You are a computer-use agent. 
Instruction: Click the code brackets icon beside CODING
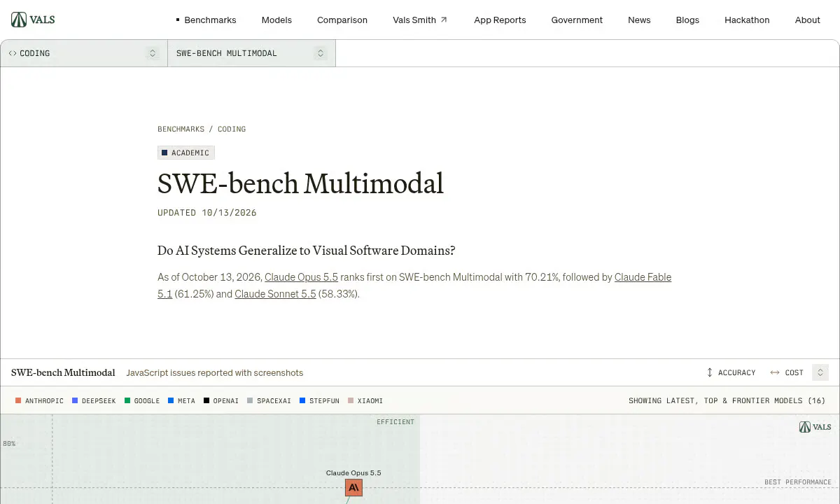(x=13, y=53)
